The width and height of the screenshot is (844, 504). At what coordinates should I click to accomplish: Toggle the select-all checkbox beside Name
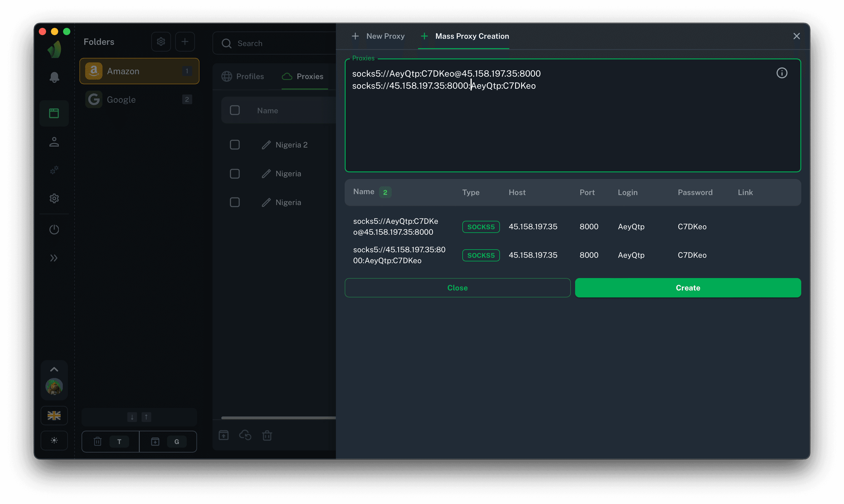click(x=235, y=110)
